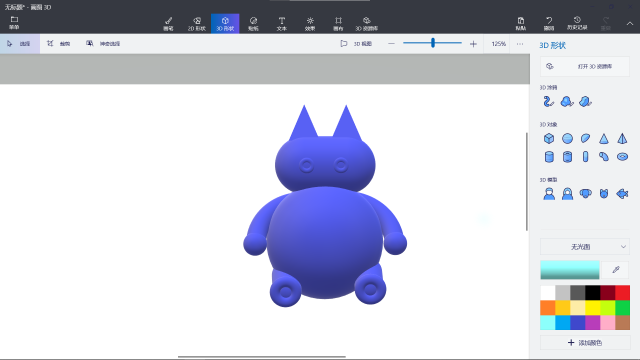Collapse the top ribbon with the chevron
The width and height of the screenshot is (640, 360).
(x=630, y=24)
